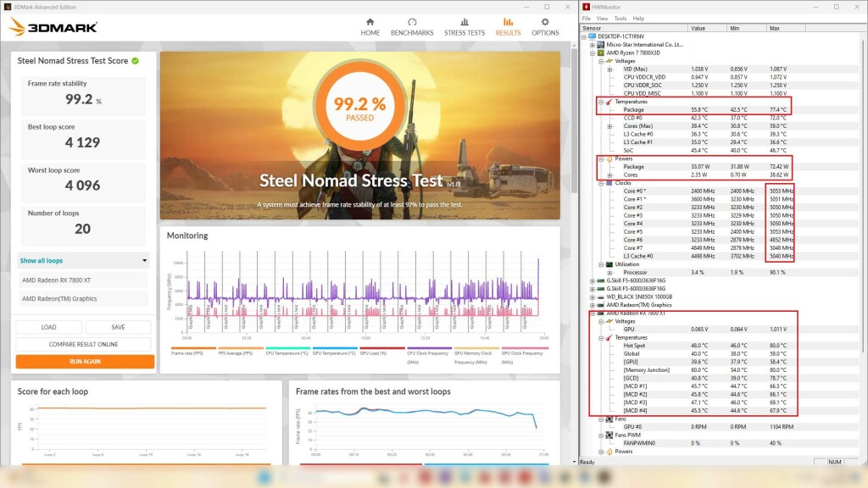Image resolution: width=868 pixels, height=488 pixels.
Task: Click the Powers icon under AMD Ryzen 7 7800X3D
Action: (609, 158)
